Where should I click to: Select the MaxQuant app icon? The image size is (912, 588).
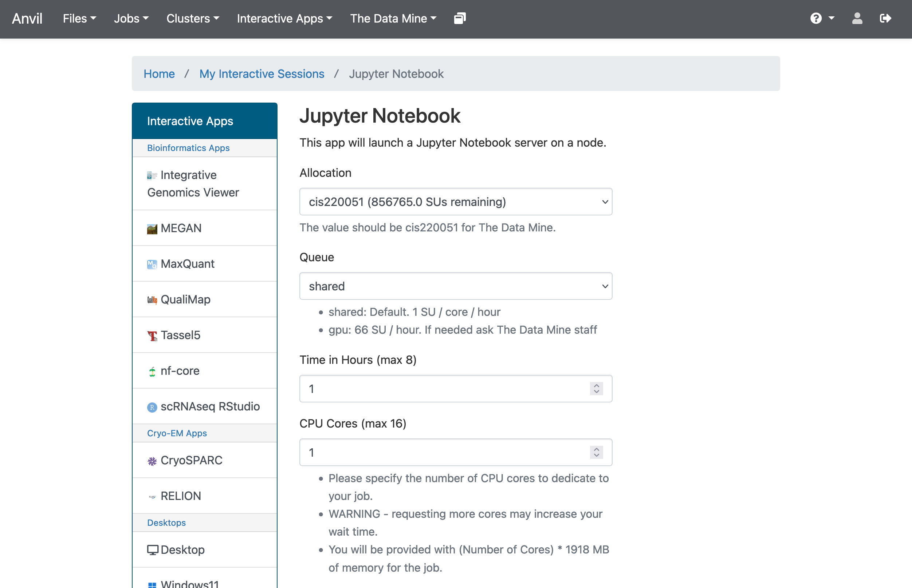tap(152, 264)
